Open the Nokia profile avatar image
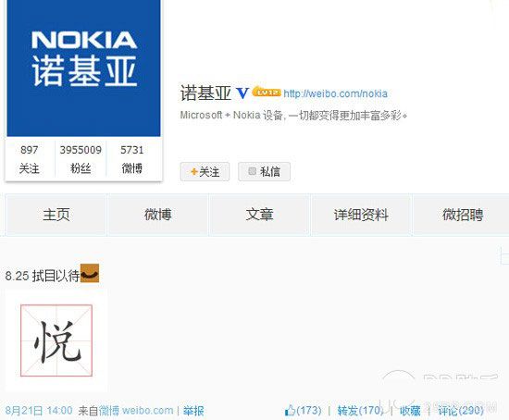 [83, 68]
